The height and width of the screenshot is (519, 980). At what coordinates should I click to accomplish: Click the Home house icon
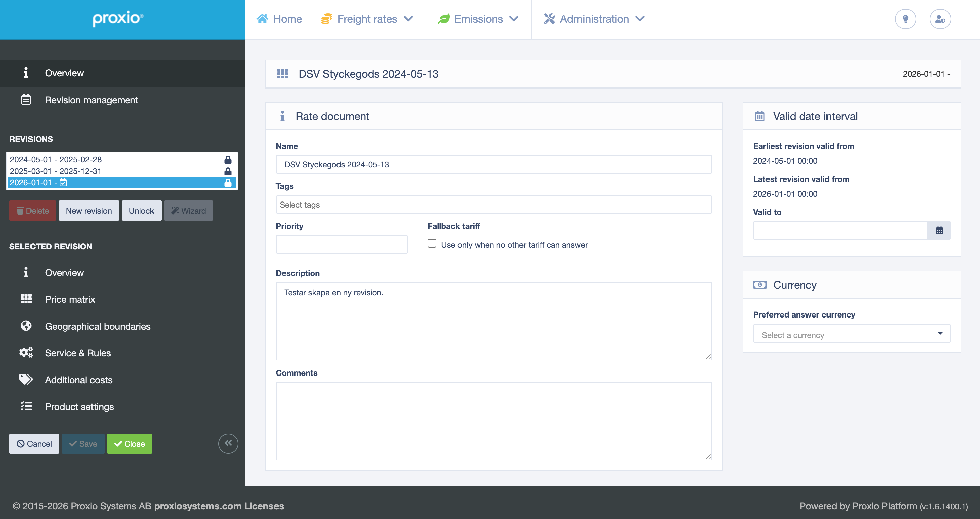(x=262, y=19)
